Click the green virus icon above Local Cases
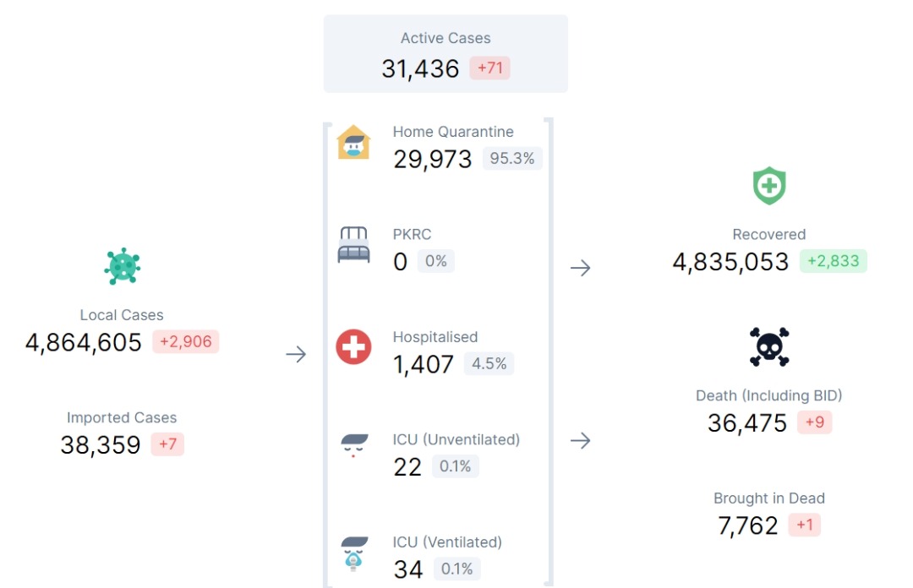Viewport: 913px width, 588px height. 123,266
